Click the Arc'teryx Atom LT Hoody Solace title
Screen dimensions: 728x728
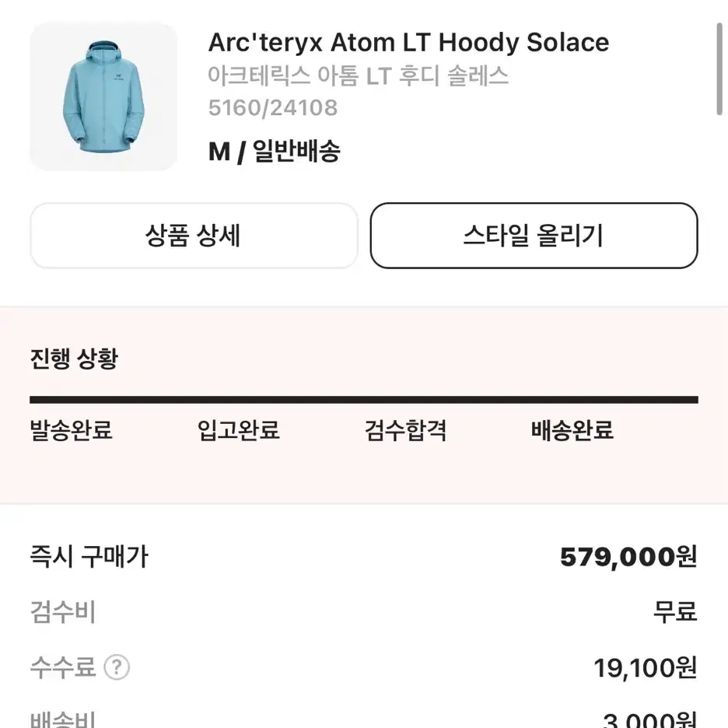[x=408, y=43]
